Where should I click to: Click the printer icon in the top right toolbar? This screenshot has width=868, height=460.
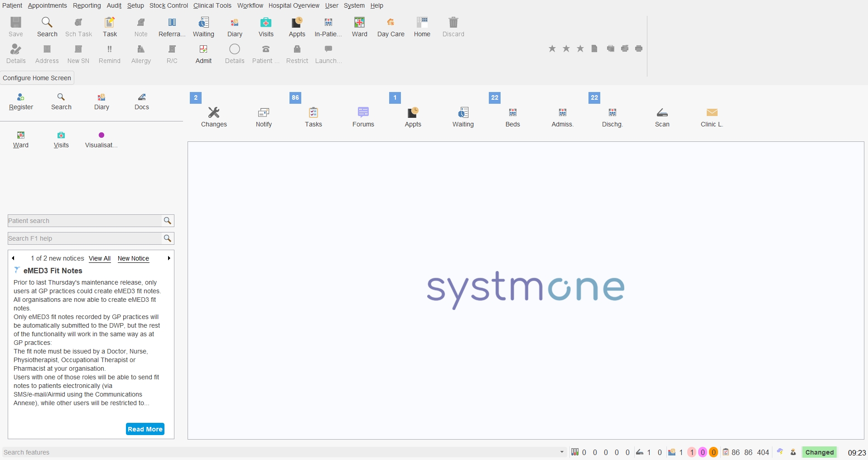639,48
